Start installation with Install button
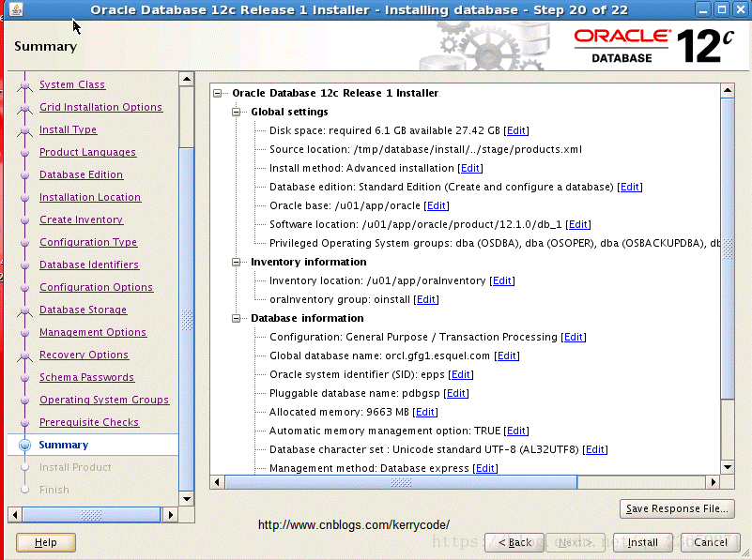 point(643,543)
